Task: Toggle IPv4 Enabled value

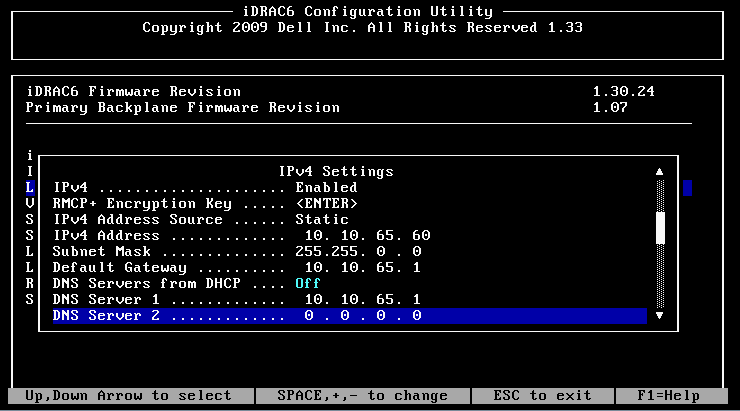Action: pos(326,187)
